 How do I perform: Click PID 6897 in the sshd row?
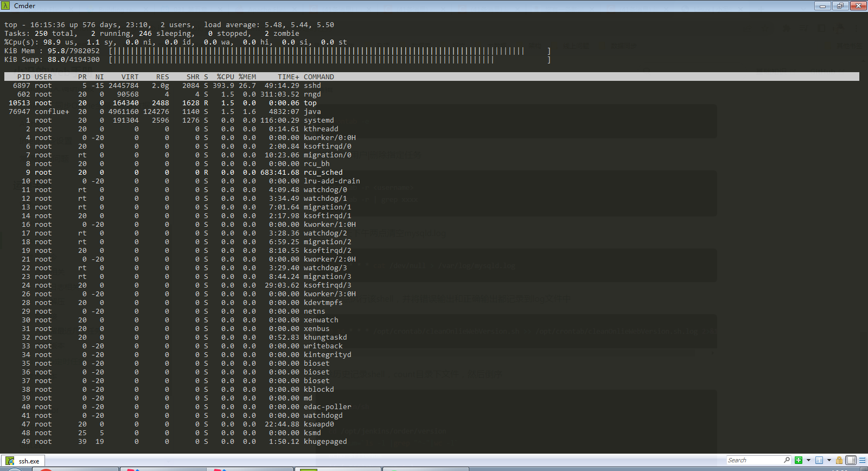click(22, 86)
